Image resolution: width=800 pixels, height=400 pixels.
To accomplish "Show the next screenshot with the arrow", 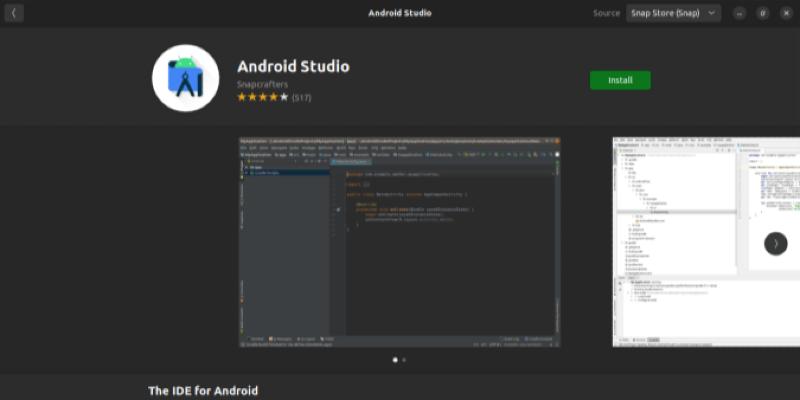I will (x=775, y=243).
